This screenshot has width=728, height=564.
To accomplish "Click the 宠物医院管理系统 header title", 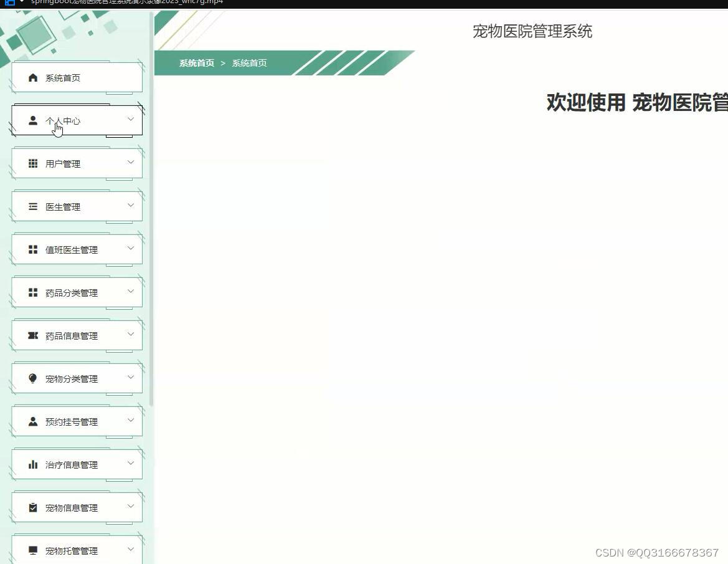I will click(x=532, y=32).
